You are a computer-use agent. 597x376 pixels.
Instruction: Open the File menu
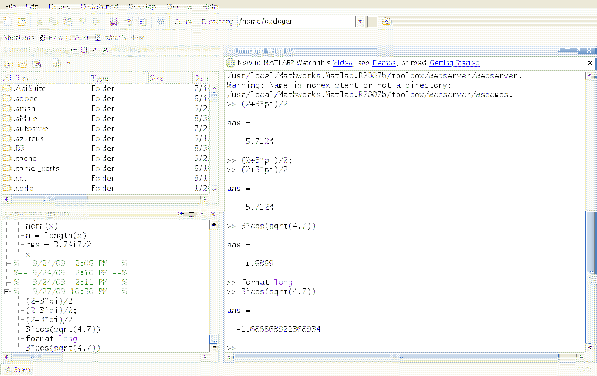click(12, 6)
